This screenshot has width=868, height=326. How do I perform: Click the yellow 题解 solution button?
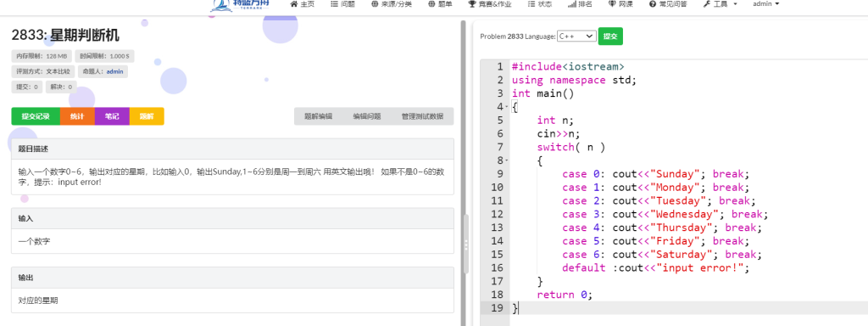coord(147,116)
